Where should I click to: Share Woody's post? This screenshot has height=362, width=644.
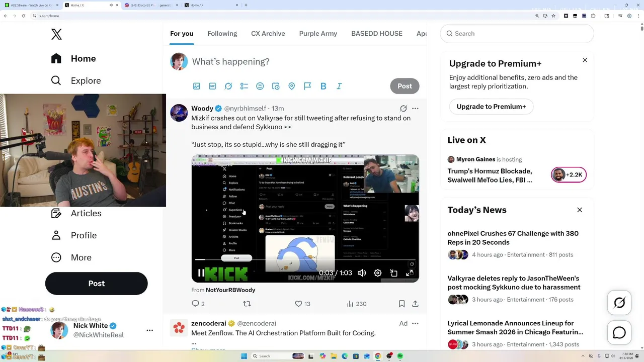(x=415, y=304)
